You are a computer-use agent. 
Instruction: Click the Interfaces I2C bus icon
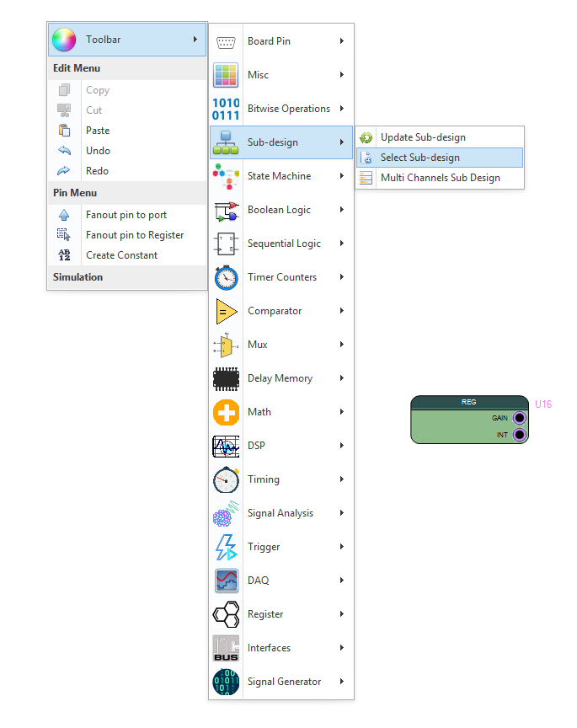click(226, 648)
